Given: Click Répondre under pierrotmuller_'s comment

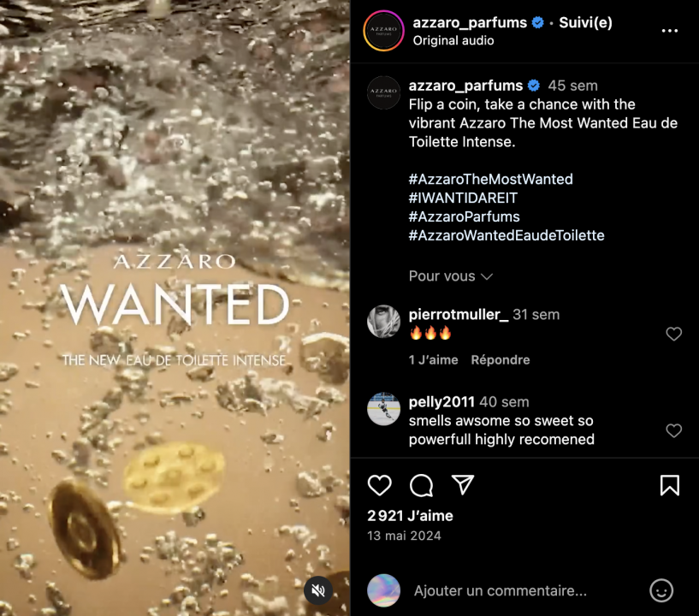Looking at the screenshot, I should tap(501, 359).
